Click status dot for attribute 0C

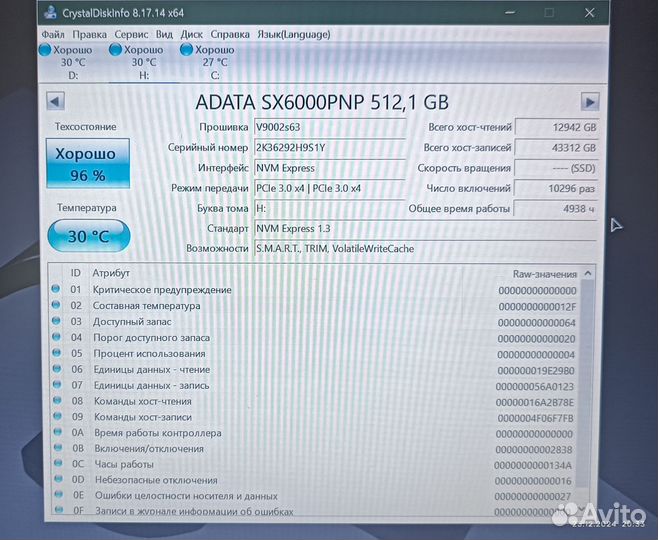58,463
